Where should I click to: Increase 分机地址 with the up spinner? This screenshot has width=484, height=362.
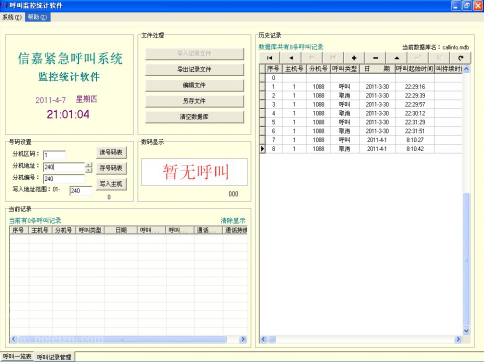[x=88, y=165]
